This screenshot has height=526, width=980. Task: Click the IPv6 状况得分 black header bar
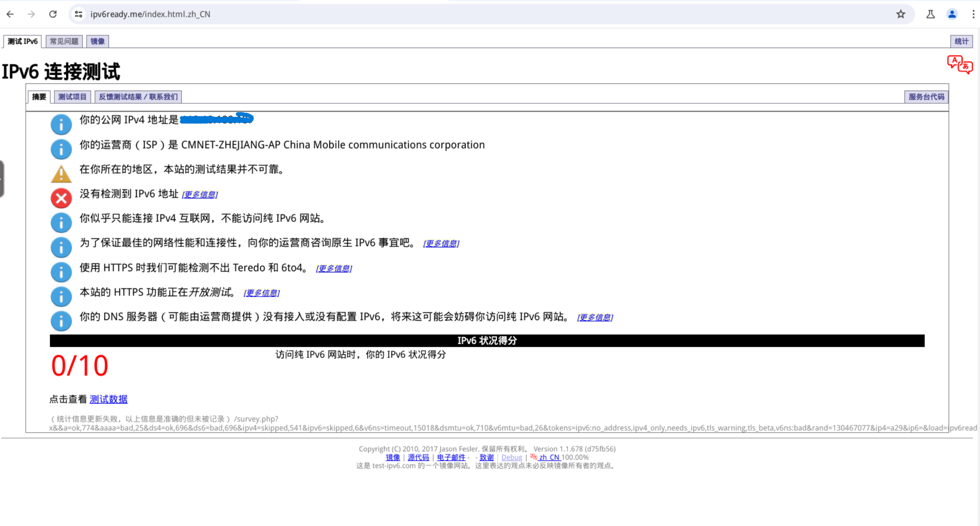tap(487, 341)
